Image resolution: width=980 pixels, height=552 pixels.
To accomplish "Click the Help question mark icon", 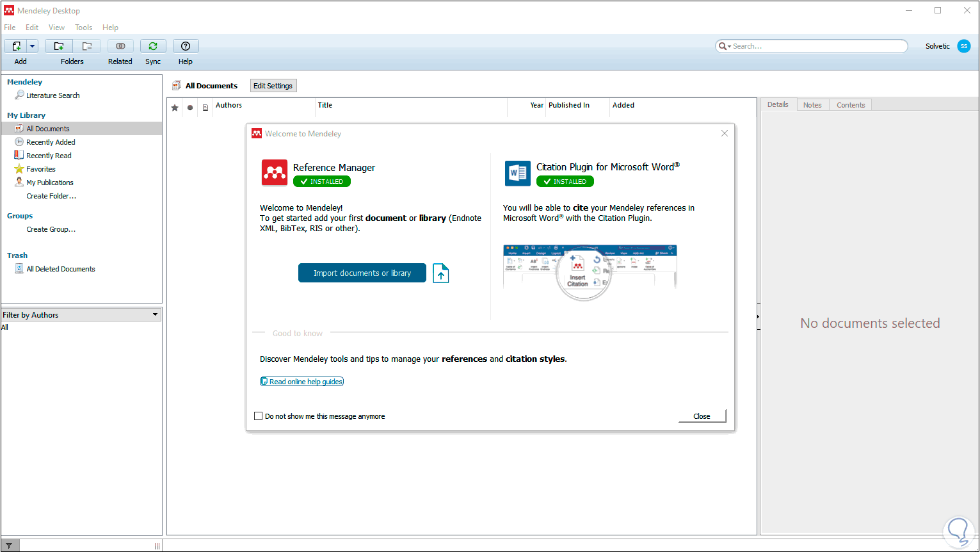I will click(x=186, y=46).
